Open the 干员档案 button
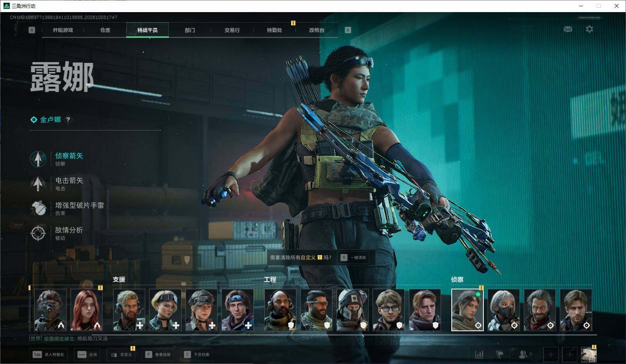The image size is (626, 364). (197, 355)
